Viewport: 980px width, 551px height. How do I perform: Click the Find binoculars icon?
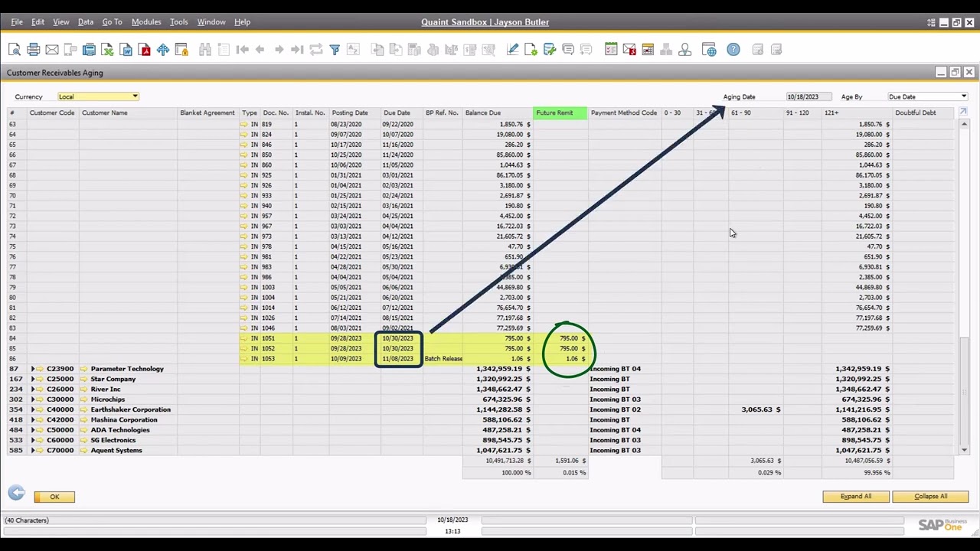(x=205, y=50)
